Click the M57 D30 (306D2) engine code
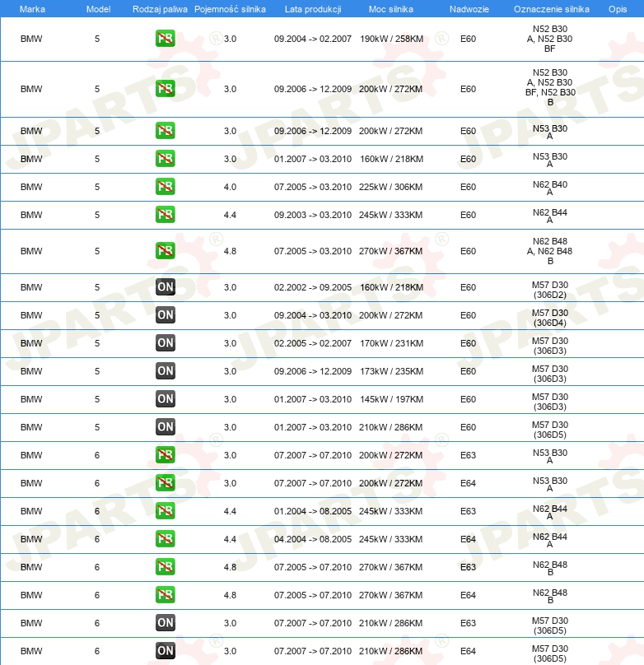 (550, 290)
